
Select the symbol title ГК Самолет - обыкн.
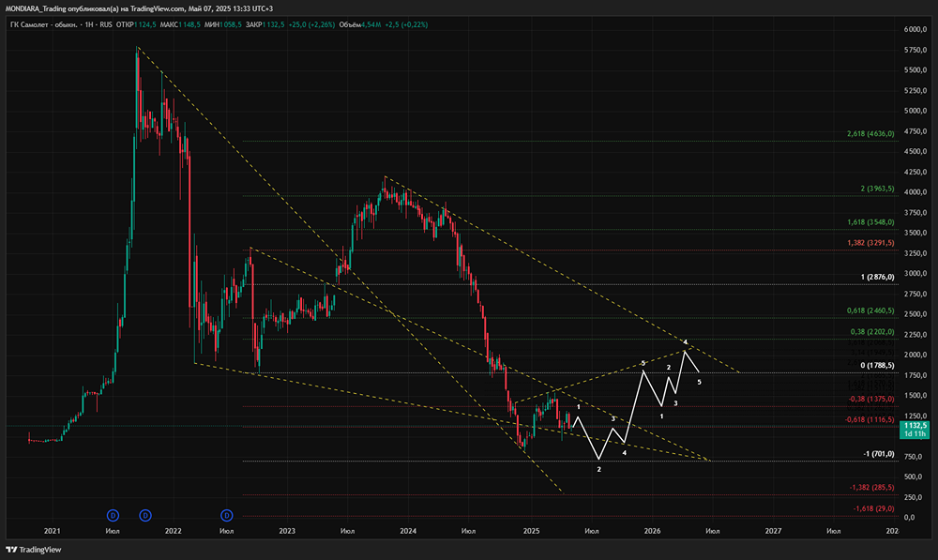[x=44, y=24]
